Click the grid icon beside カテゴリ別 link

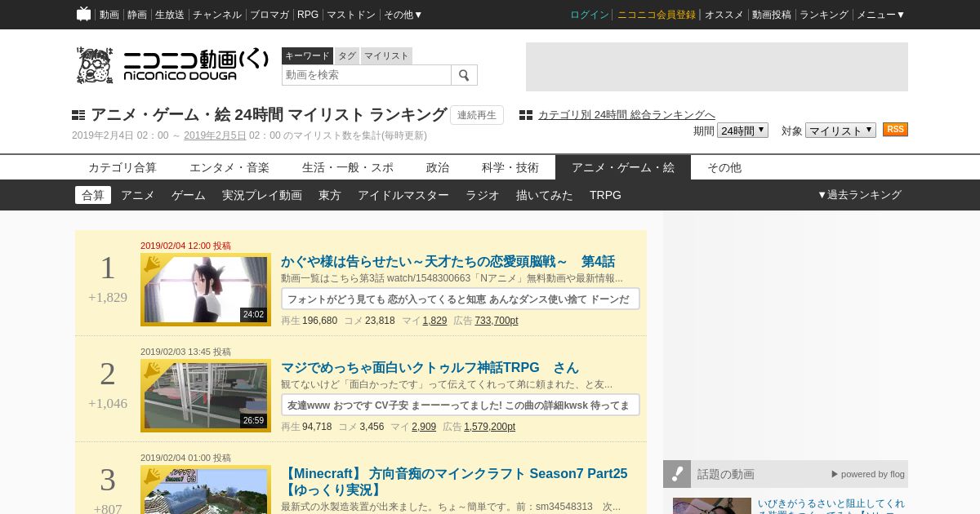(x=526, y=115)
